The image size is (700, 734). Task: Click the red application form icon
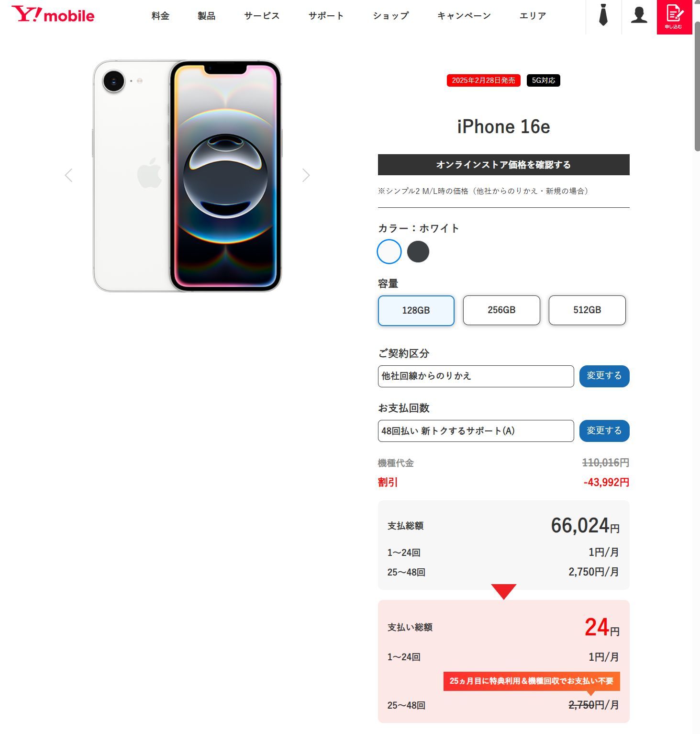[x=674, y=17]
